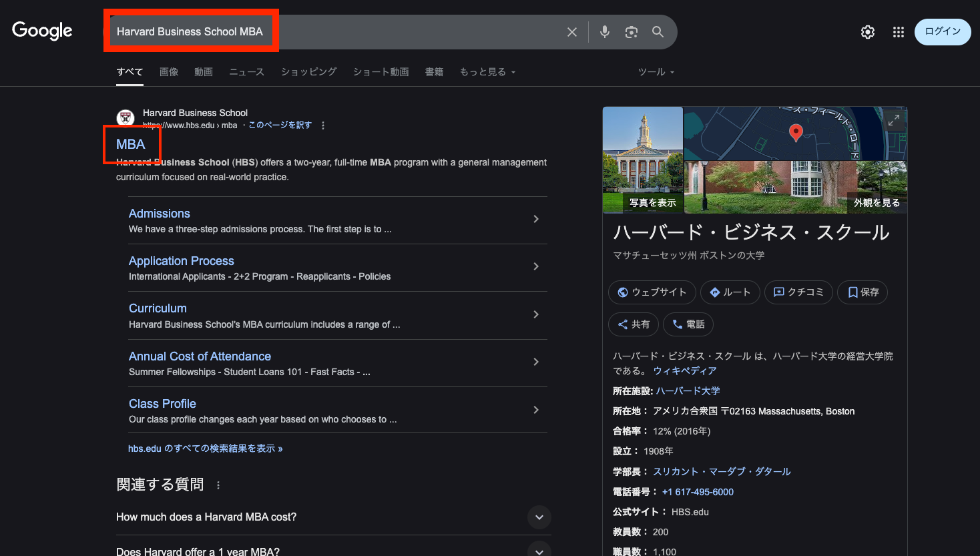Click the 'Harvard Business School' site name

tap(195, 113)
